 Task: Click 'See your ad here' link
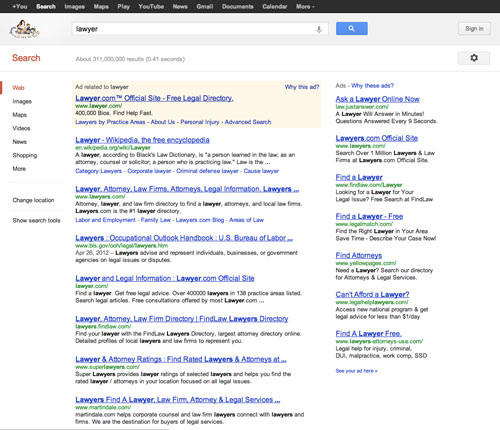point(356,371)
